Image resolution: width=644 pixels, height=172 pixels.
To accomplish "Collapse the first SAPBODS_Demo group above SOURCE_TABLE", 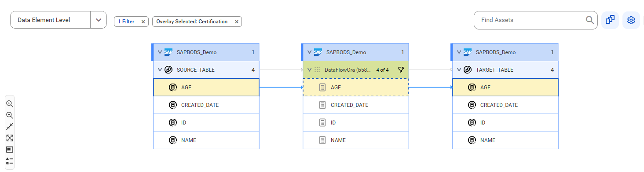I will coord(160,52).
